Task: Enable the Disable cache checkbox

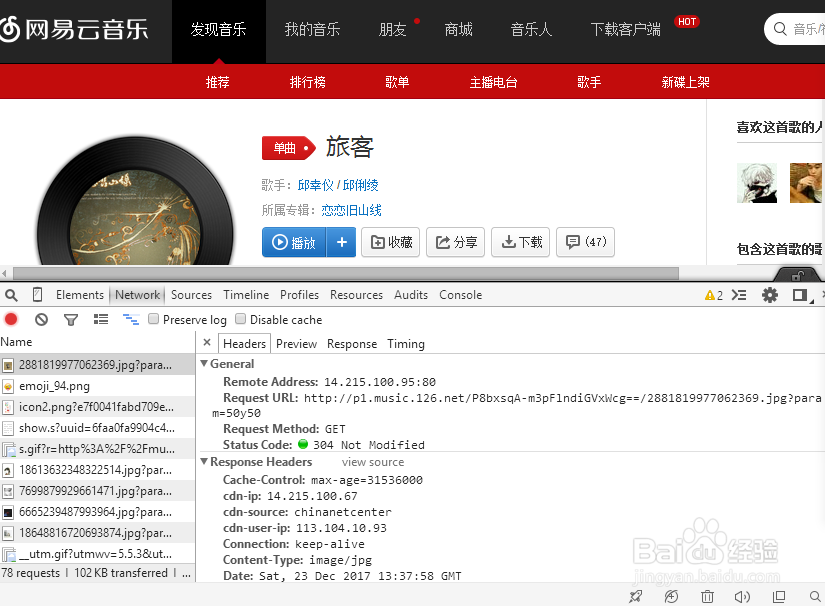Action: tap(240, 319)
